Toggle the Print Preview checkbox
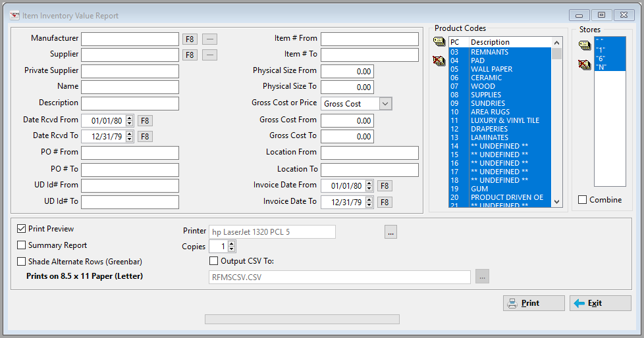 click(21, 228)
